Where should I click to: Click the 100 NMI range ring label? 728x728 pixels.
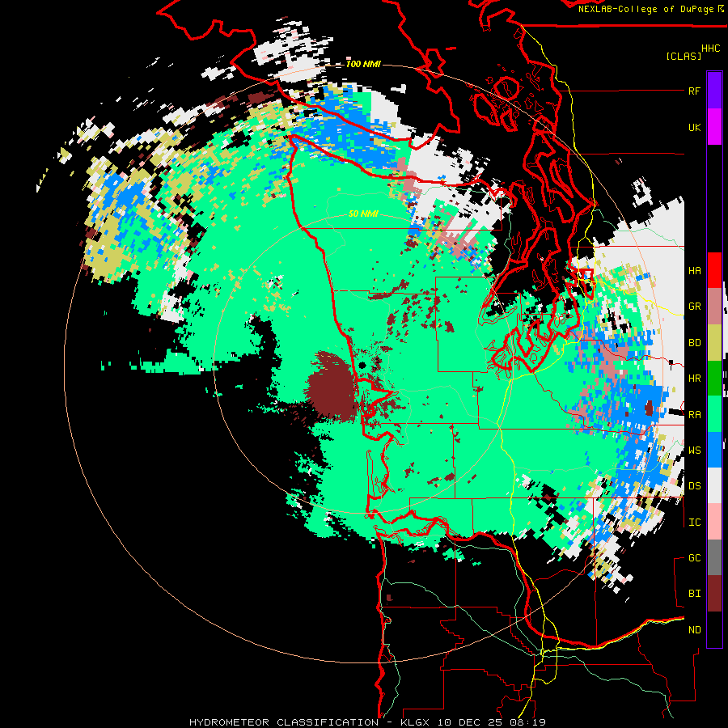[x=363, y=64]
